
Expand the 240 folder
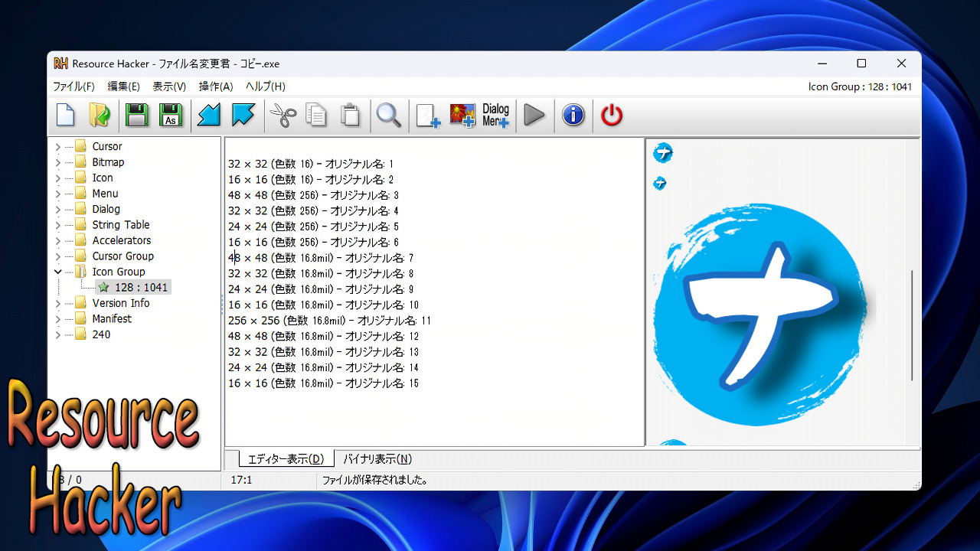[x=57, y=334]
